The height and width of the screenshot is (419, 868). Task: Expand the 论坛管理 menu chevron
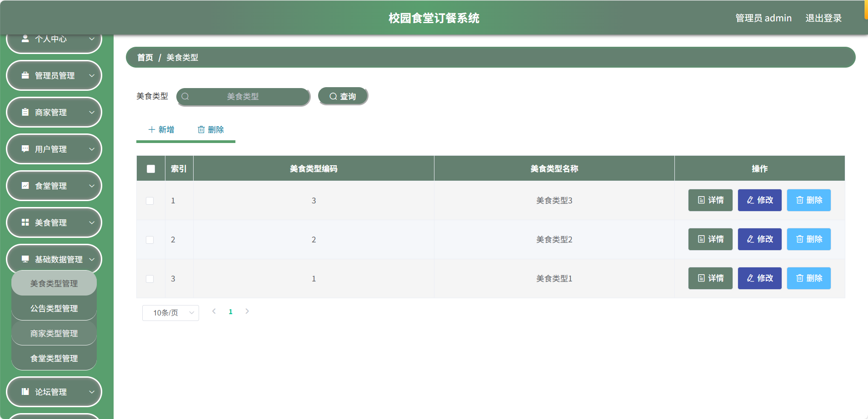(92, 392)
